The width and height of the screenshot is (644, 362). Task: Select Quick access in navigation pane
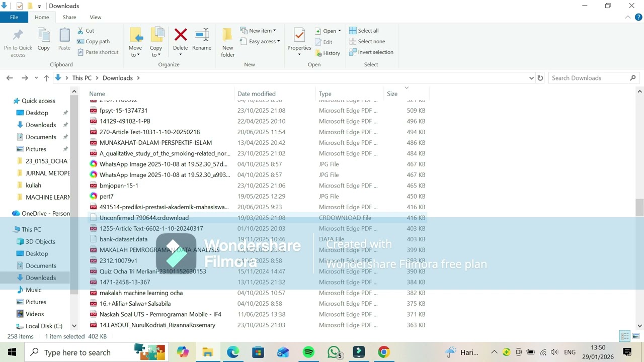tap(38, 101)
